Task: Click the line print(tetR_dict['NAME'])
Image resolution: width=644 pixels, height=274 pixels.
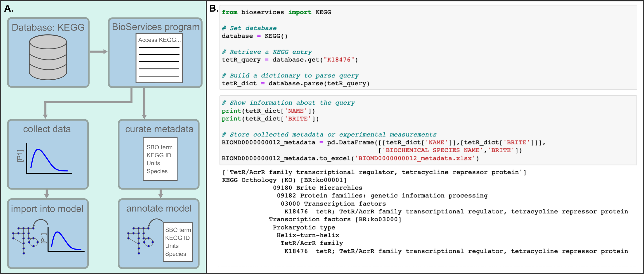Action: [268, 111]
